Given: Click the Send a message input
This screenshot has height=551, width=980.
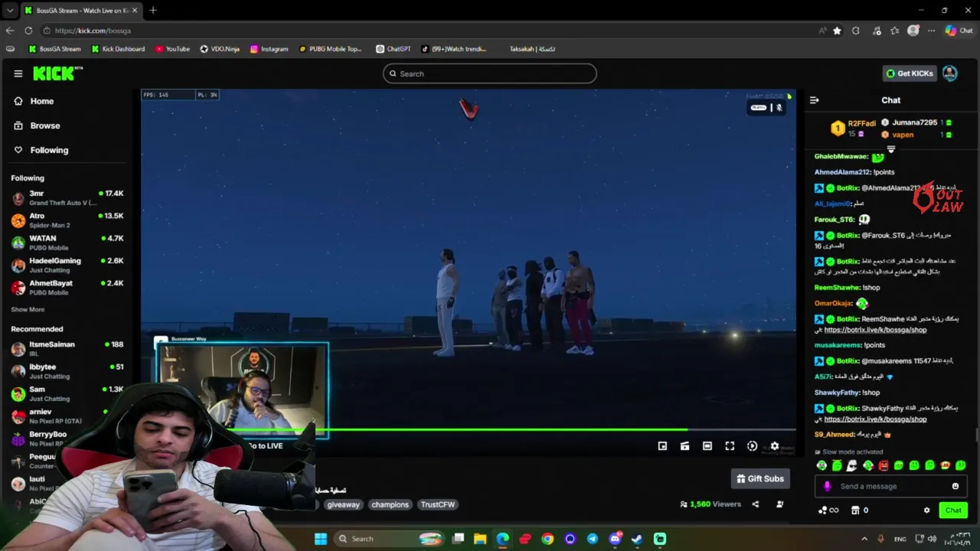Looking at the screenshot, I should click(892, 486).
